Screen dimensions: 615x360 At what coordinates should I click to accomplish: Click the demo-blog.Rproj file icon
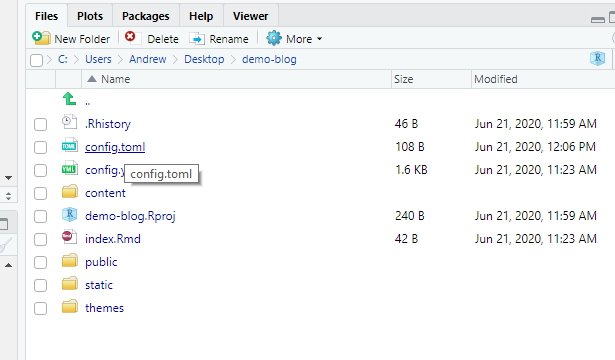click(x=69, y=215)
